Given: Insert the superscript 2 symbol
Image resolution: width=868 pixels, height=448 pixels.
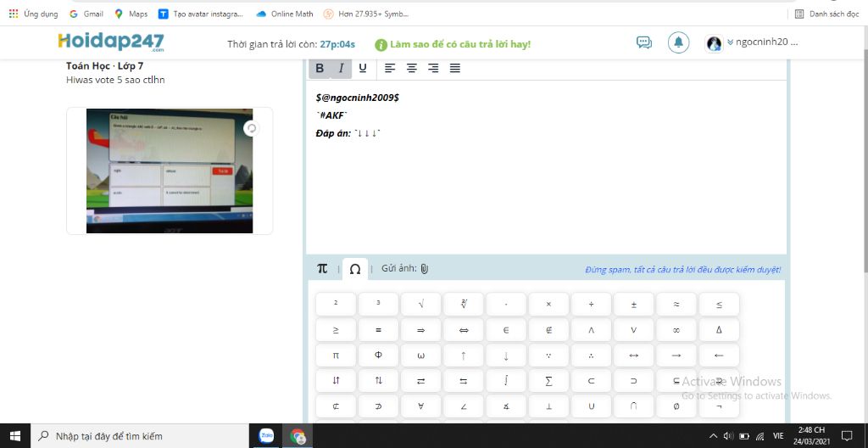Looking at the screenshot, I should [x=336, y=305].
